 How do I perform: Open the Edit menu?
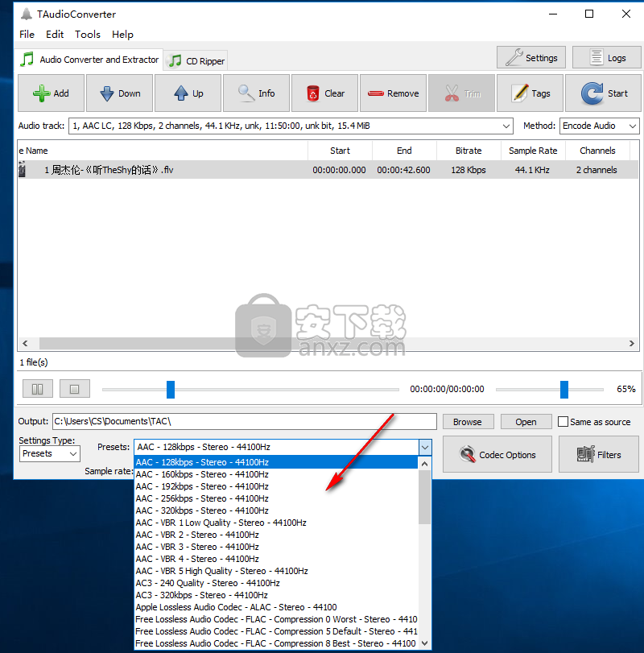click(55, 34)
